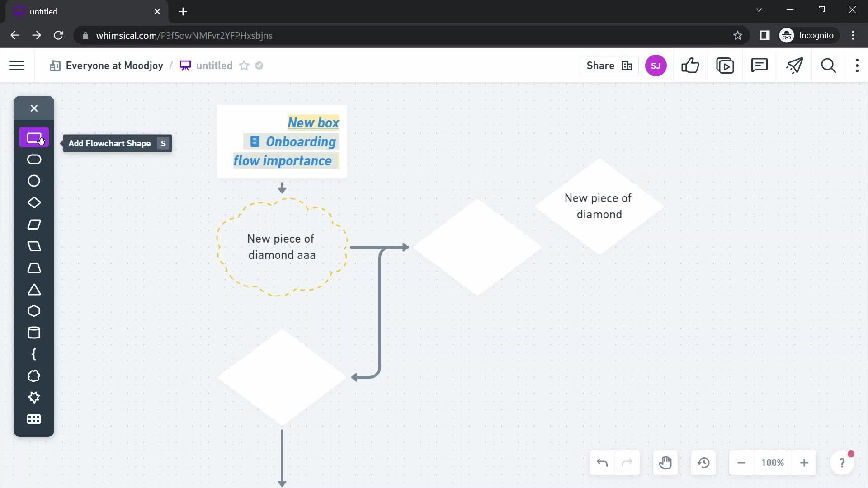Select the Diamond shape tool
The height and width of the screenshot is (488, 868).
[34, 202]
